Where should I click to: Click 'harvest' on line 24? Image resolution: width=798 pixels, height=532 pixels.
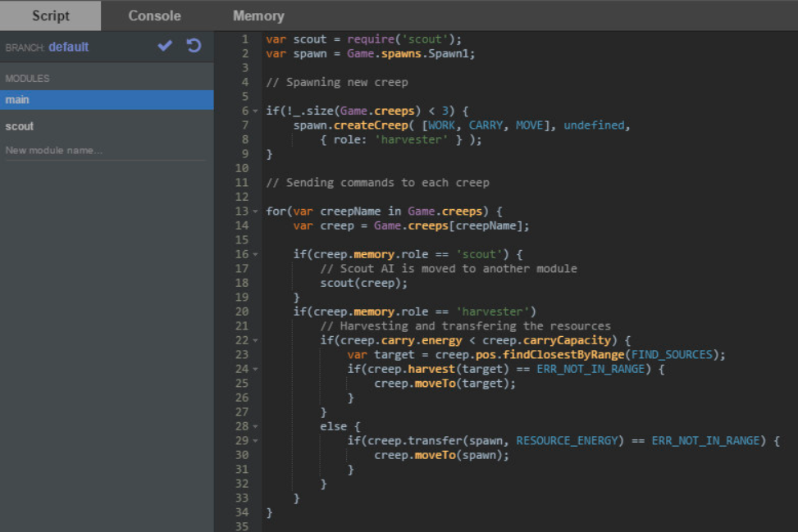tap(431, 369)
